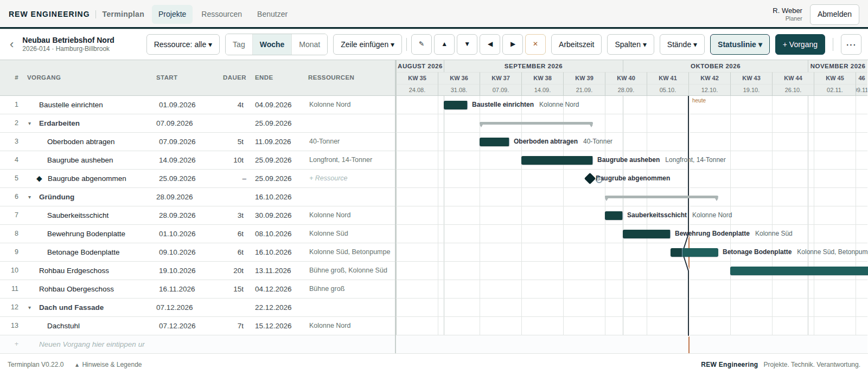Open the Ressource: alle filter dropdown
Screen dimensions: 868x376
point(183,44)
